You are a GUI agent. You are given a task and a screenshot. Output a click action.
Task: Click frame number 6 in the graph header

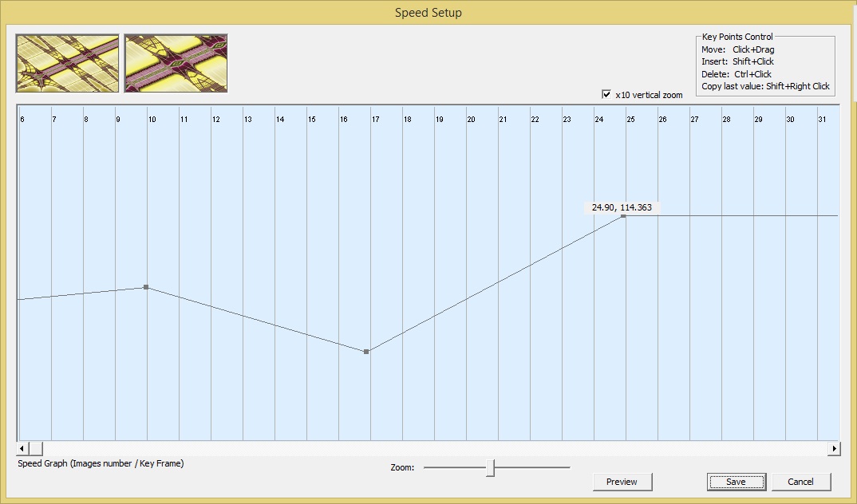(22, 120)
